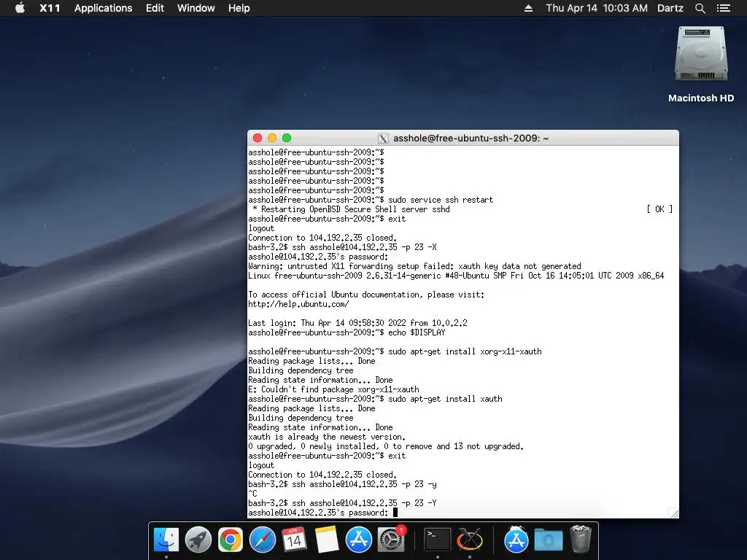Click 'To access official Ubuntu documentation' line
The width and height of the screenshot is (747, 560).
(x=366, y=295)
